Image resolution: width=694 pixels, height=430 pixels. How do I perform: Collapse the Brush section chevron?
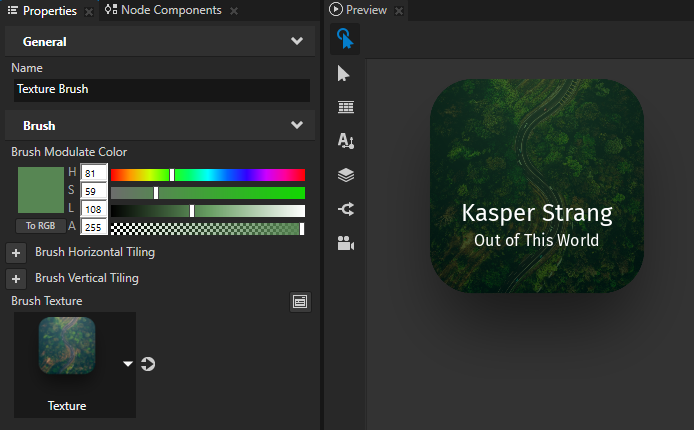296,126
